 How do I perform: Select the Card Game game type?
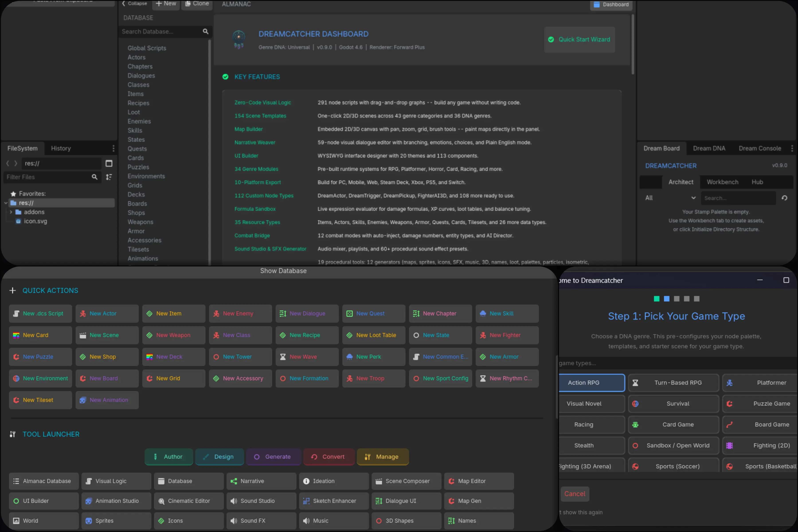[x=673, y=424]
